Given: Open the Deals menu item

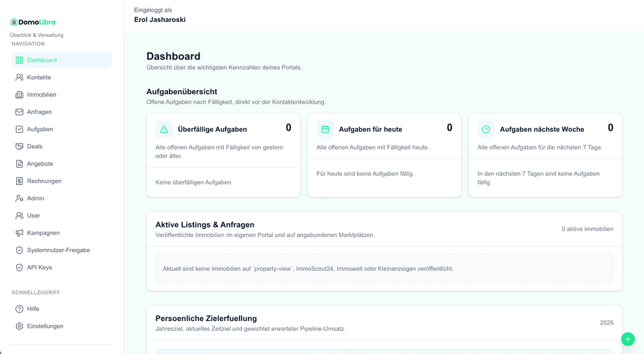Looking at the screenshot, I should [x=35, y=146].
